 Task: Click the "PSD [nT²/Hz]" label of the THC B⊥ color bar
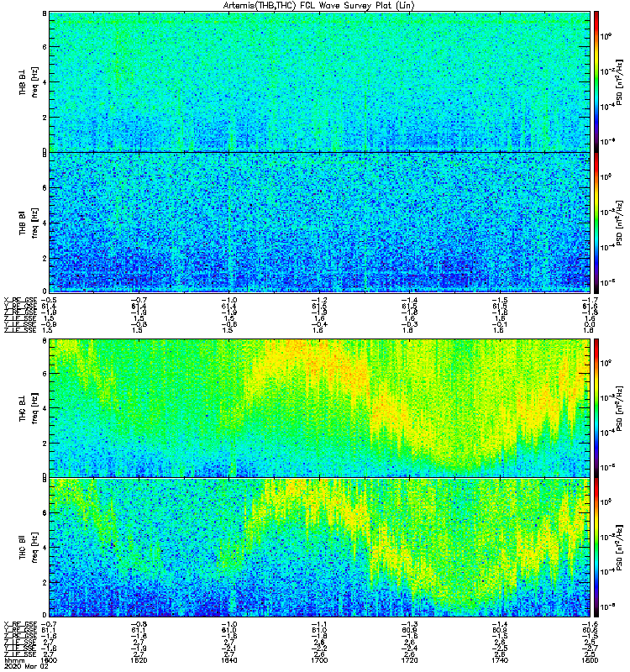[620, 408]
